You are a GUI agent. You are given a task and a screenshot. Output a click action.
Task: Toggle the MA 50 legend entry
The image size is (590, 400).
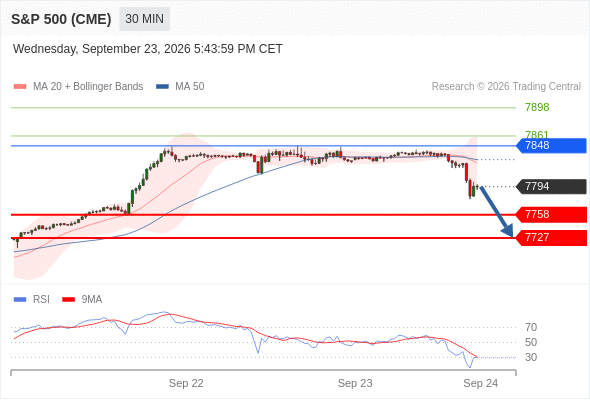click(180, 87)
